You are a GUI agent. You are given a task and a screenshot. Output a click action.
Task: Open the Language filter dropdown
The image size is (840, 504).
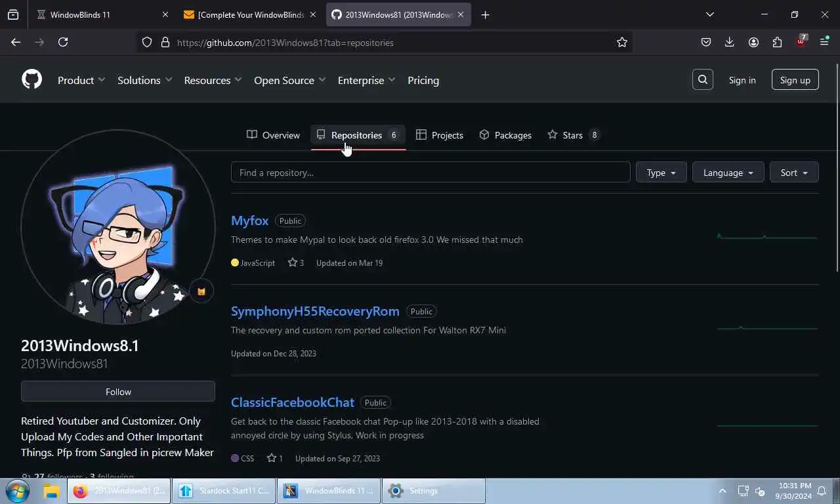point(728,173)
